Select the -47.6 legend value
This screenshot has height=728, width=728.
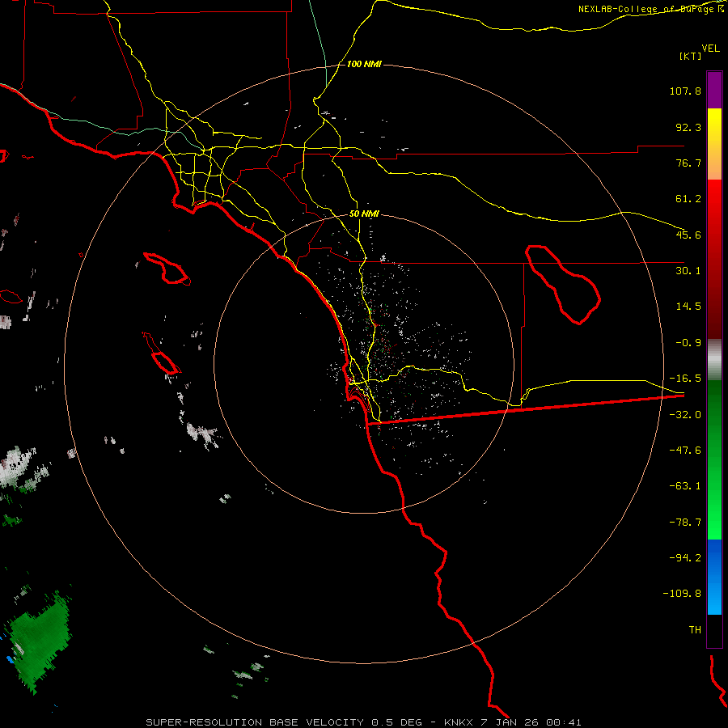click(685, 451)
